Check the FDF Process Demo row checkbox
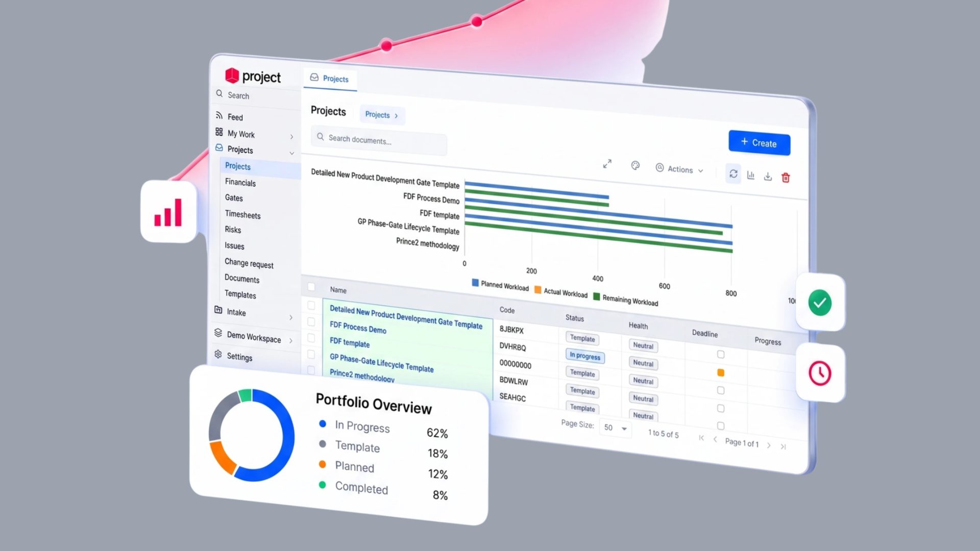Viewport: 980px width, 551px height. pyautogui.click(x=311, y=321)
